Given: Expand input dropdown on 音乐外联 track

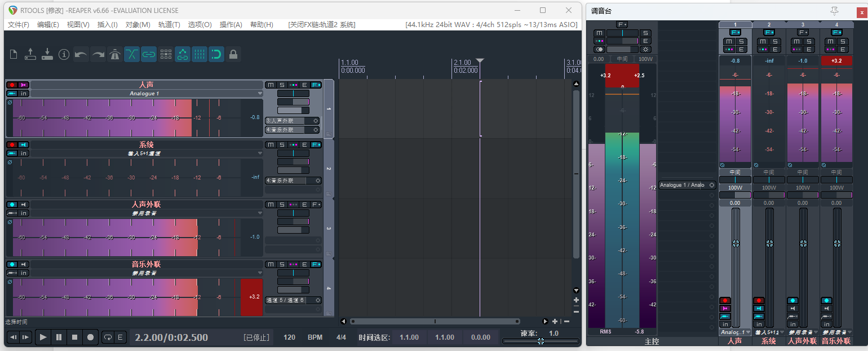Looking at the screenshot, I should pyautogui.click(x=260, y=273).
